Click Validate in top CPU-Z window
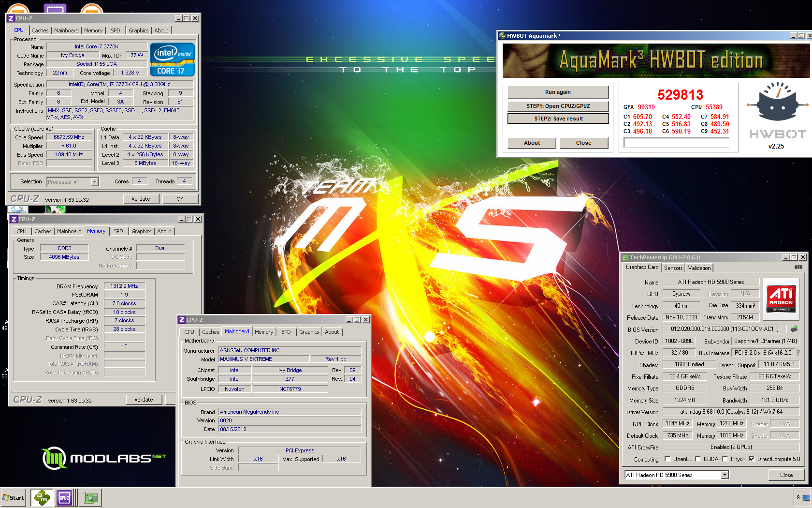Image resolution: width=812 pixels, height=508 pixels. click(x=141, y=199)
